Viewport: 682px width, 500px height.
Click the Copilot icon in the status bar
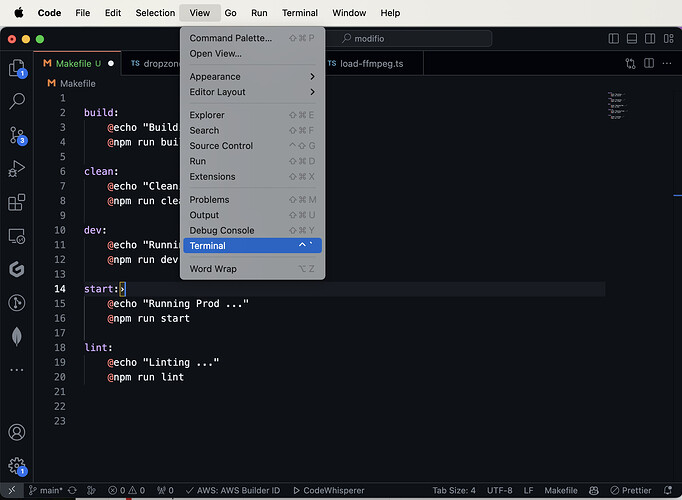594,490
